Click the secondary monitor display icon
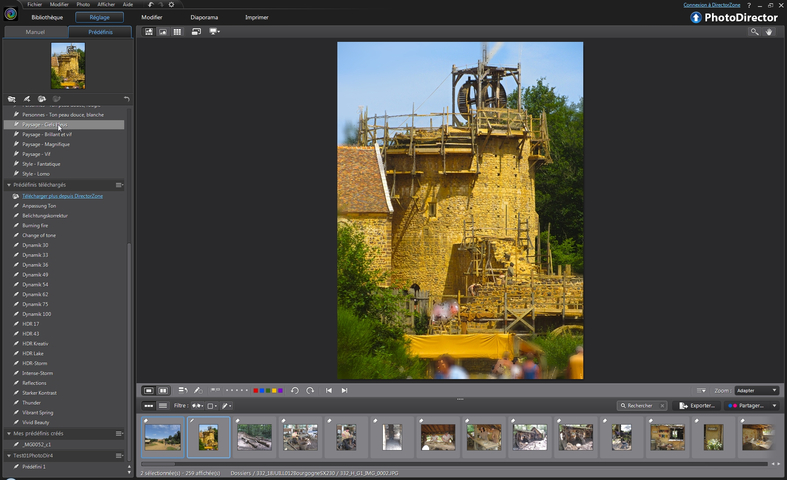 point(214,32)
